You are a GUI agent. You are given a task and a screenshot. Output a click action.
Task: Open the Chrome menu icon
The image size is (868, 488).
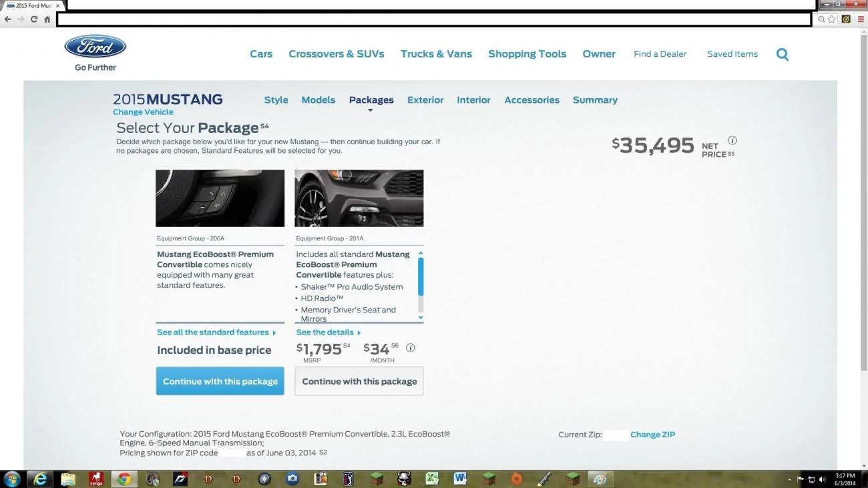(861, 19)
